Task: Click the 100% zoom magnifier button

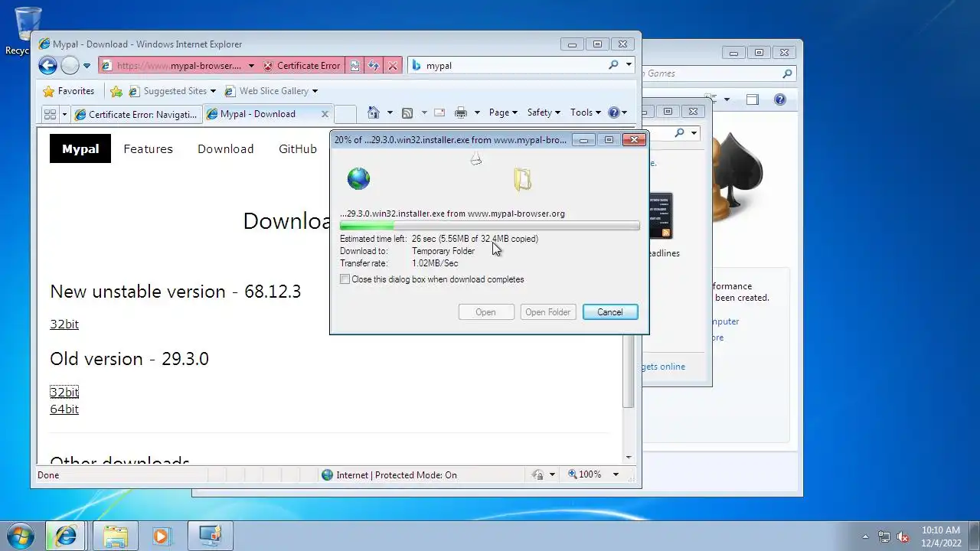Action: pyautogui.click(x=585, y=475)
